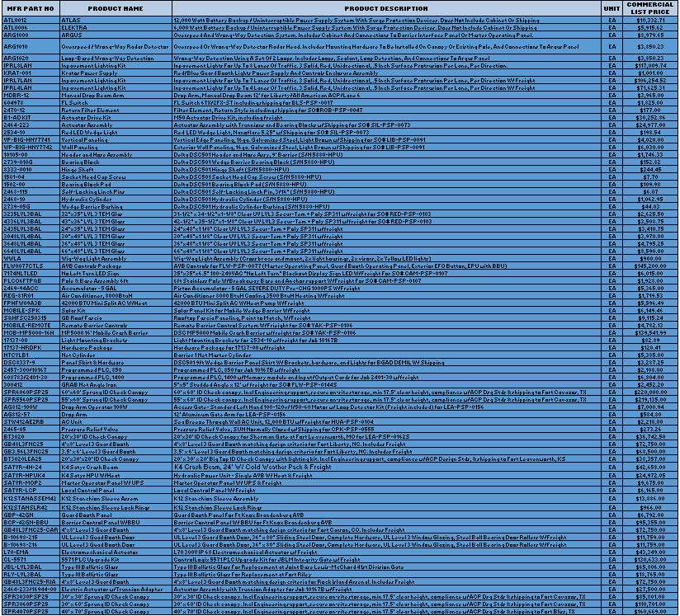Select the MFR PART NO column header
680x616 pixels.
tap(31, 9)
